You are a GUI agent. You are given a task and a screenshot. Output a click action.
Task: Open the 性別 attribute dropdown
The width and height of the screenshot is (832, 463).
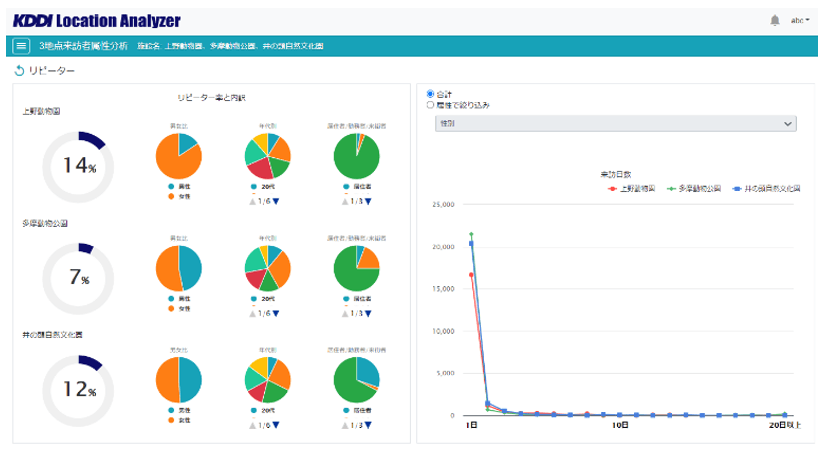[615, 123]
